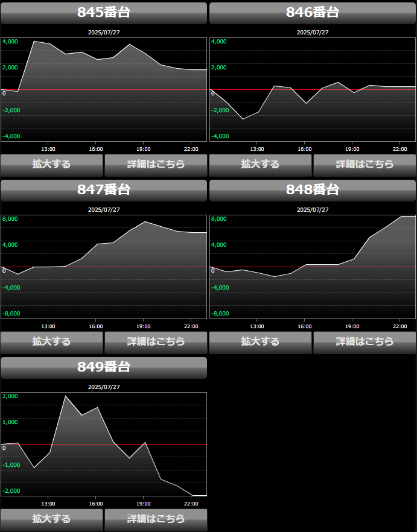The height and width of the screenshot is (532, 417).
Task: Click the 16:00 axis label under 846番台 graph
Action: pos(305,149)
